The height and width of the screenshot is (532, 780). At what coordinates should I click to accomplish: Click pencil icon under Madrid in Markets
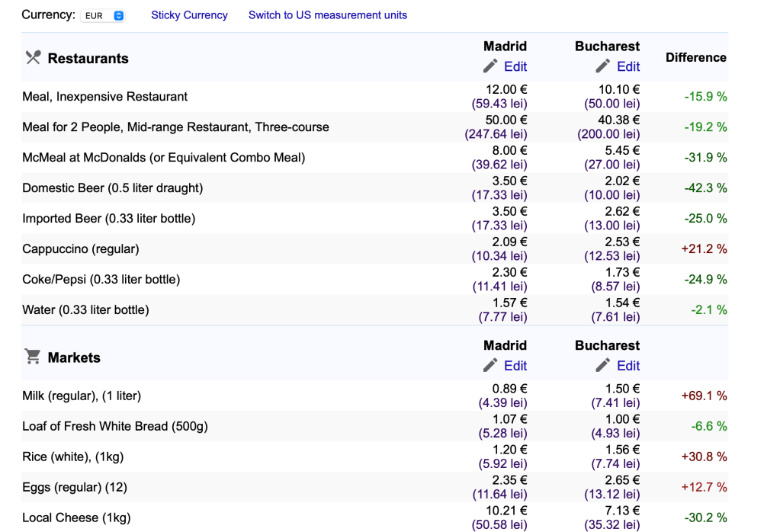click(x=491, y=365)
